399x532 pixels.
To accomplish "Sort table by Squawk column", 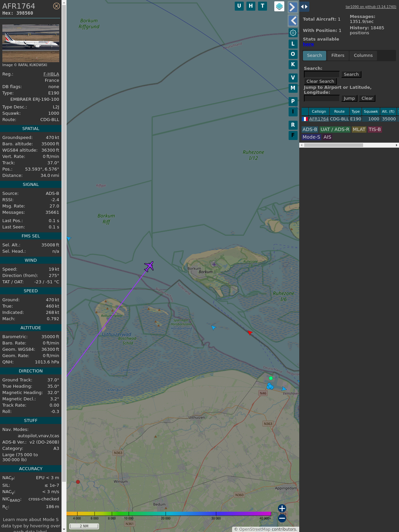I will coord(371,112).
